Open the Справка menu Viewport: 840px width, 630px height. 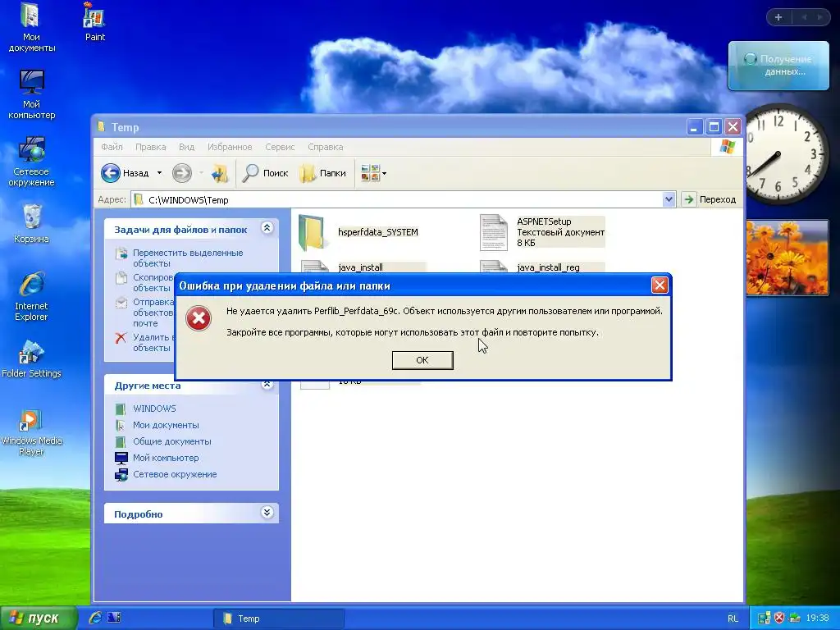pos(325,147)
